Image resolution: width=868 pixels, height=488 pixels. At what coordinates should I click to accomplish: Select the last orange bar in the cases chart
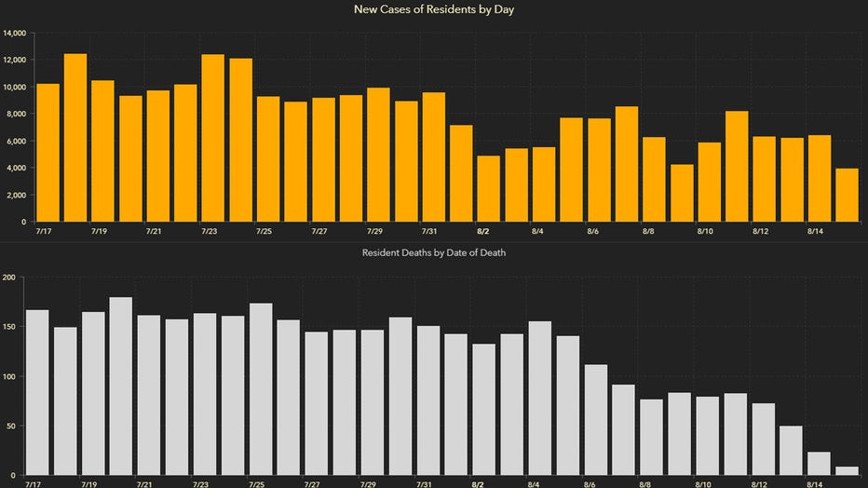point(847,196)
